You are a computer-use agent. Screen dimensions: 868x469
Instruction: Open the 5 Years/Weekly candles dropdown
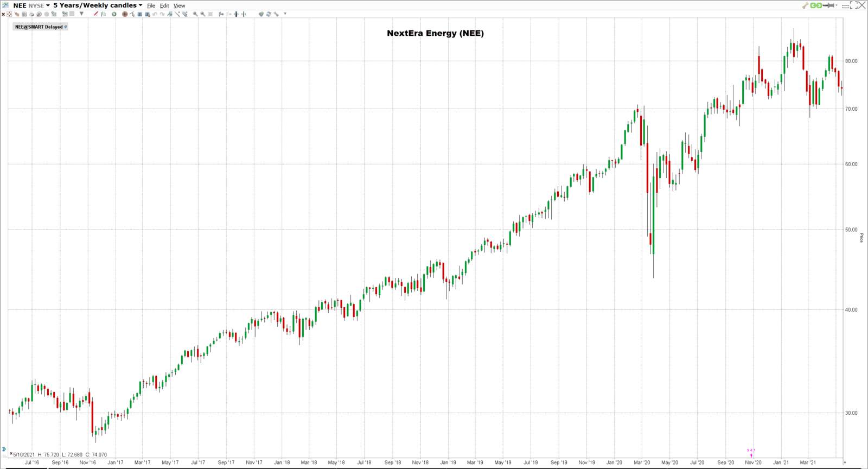pyautogui.click(x=98, y=5)
